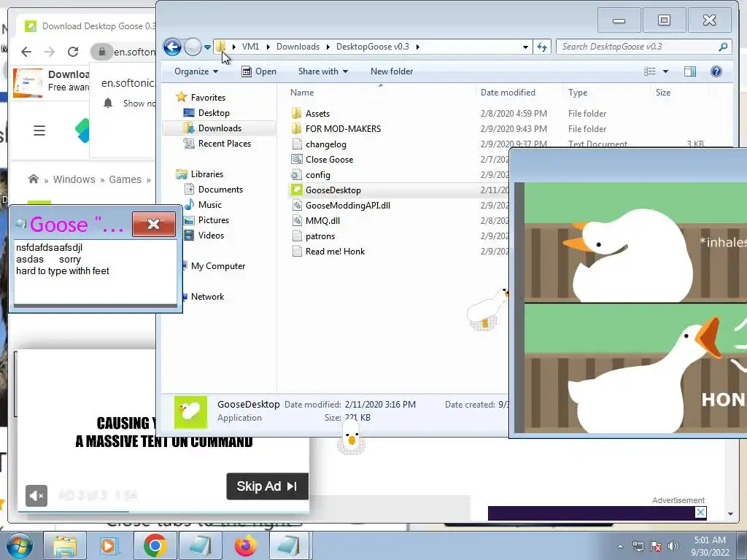The image size is (747, 560).
Task: Click Favorites in the navigation pane
Action: click(208, 98)
